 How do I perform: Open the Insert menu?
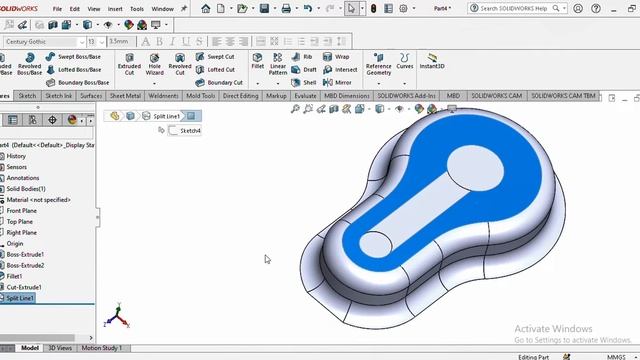115,9
